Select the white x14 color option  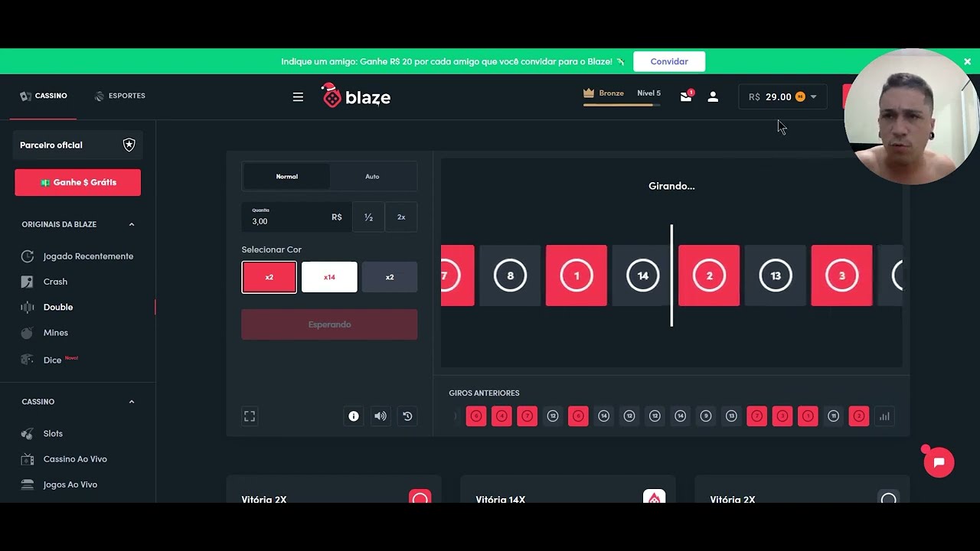coord(329,277)
